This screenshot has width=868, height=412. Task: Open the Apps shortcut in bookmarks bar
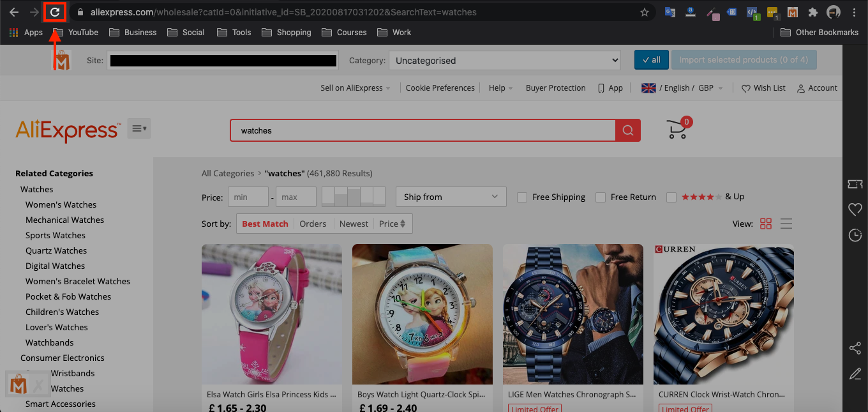click(x=26, y=32)
